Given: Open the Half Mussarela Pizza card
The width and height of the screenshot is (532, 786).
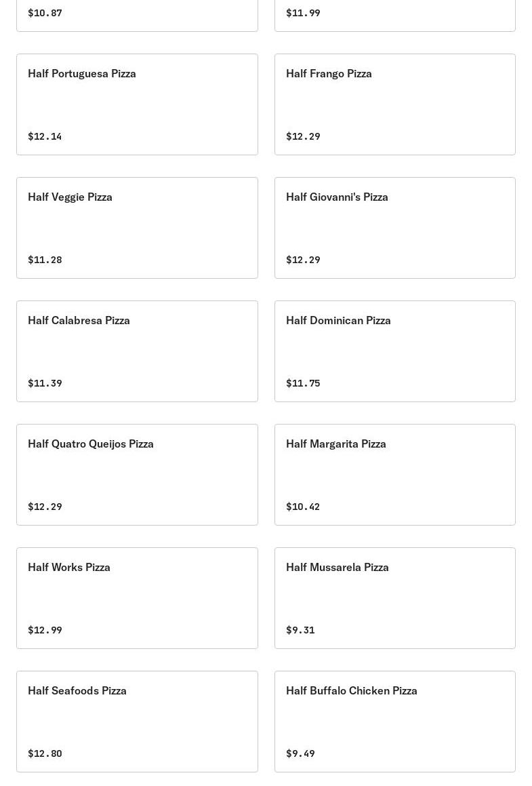Looking at the screenshot, I should (394, 598).
